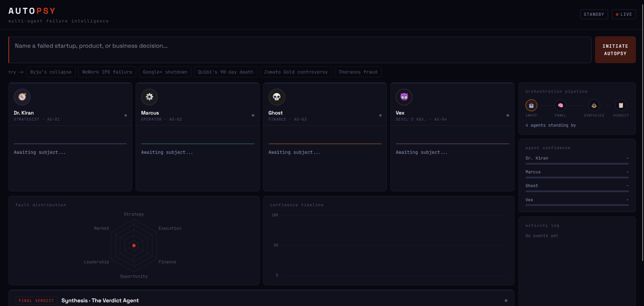The height and width of the screenshot is (306, 644).
Task: Click the red center dot of the radar chart
Action: (x=134, y=246)
